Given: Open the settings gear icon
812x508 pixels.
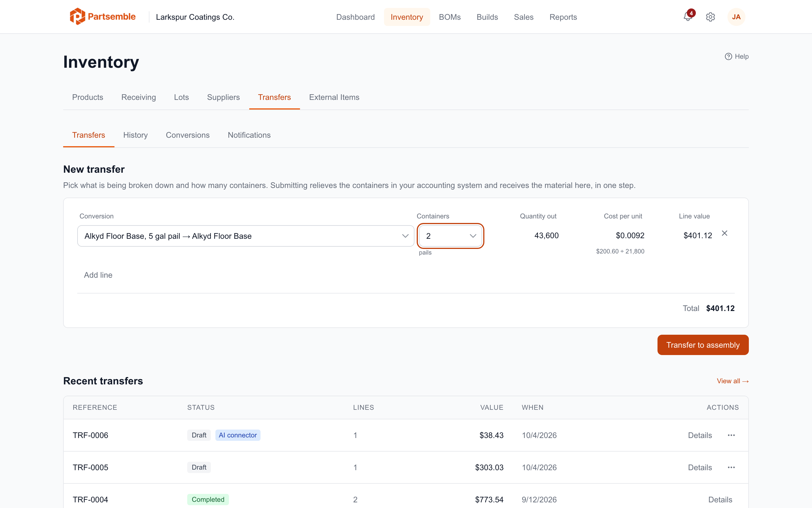Looking at the screenshot, I should (x=710, y=17).
